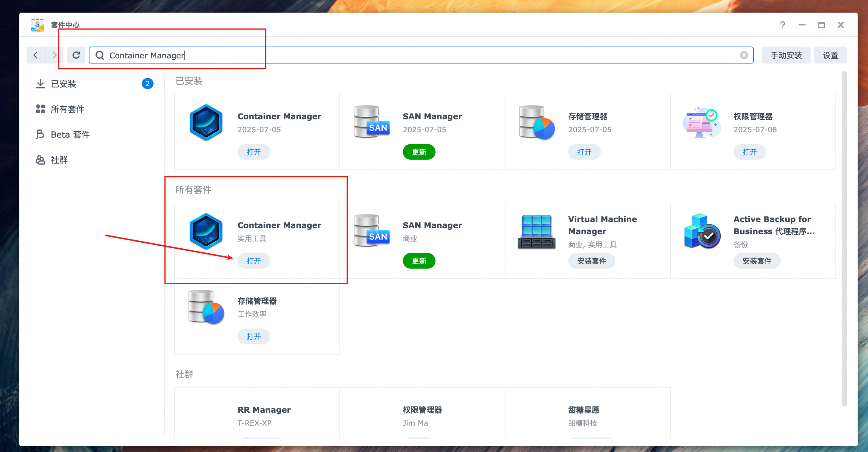The width and height of the screenshot is (868, 452).
Task: Click 存储管理器 icon in installed section
Action: [x=537, y=122]
